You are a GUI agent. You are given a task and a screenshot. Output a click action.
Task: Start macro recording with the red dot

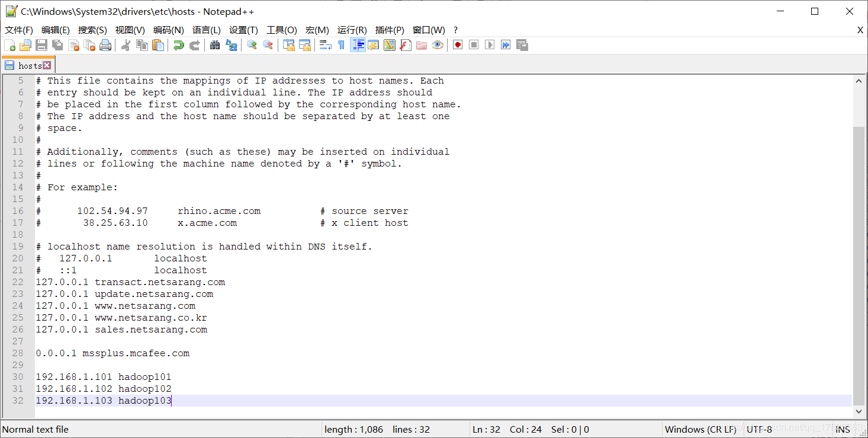pyautogui.click(x=458, y=45)
